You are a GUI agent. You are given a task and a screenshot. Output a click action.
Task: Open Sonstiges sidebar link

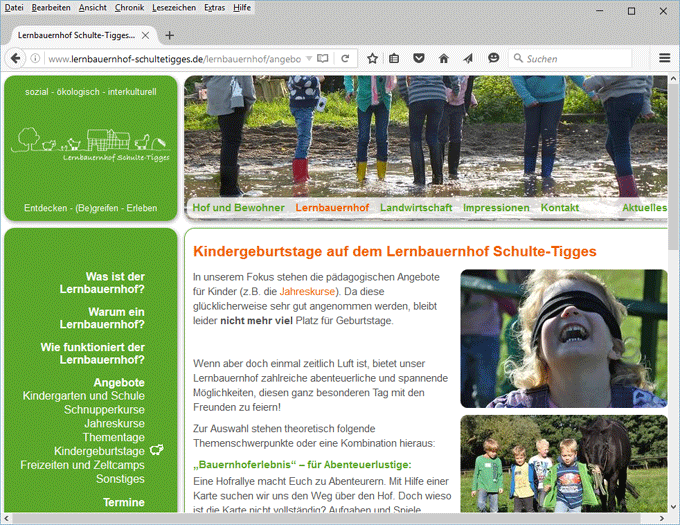pos(120,479)
